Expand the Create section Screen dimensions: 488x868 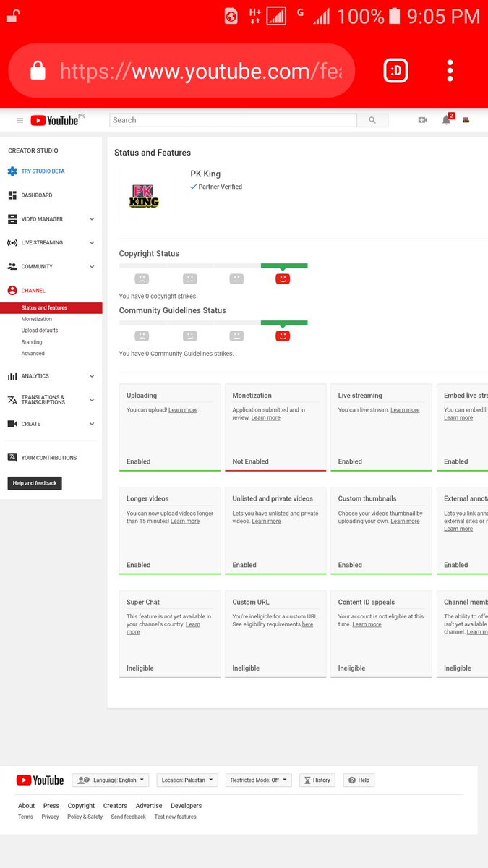(x=92, y=424)
